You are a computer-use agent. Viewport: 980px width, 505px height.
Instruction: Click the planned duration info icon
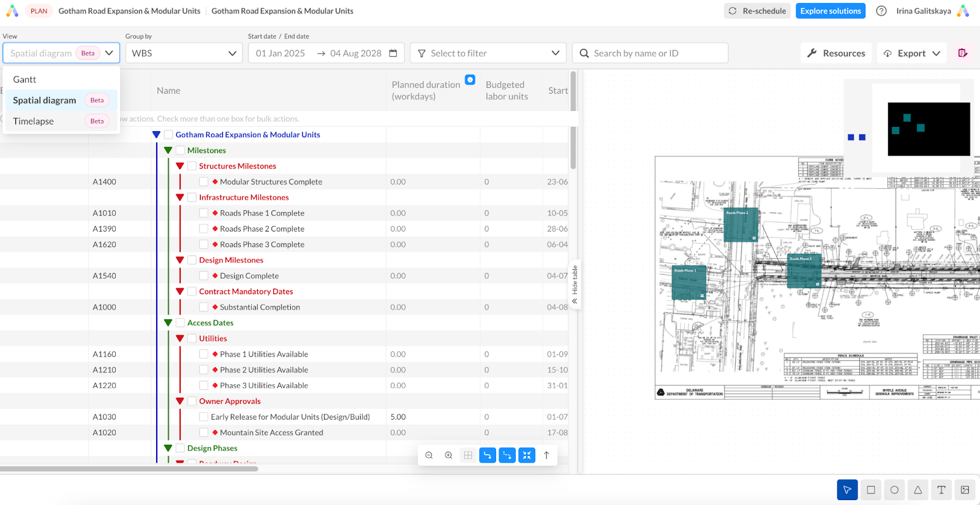470,80
